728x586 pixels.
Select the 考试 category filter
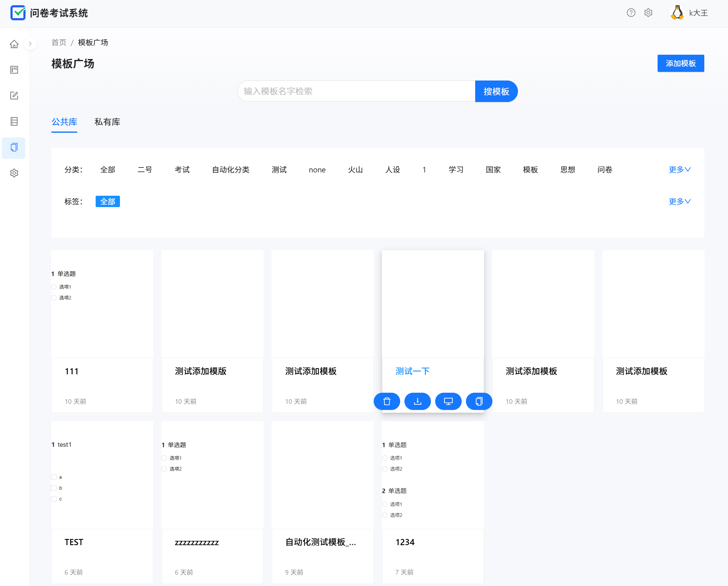pyautogui.click(x=182, y=170)
